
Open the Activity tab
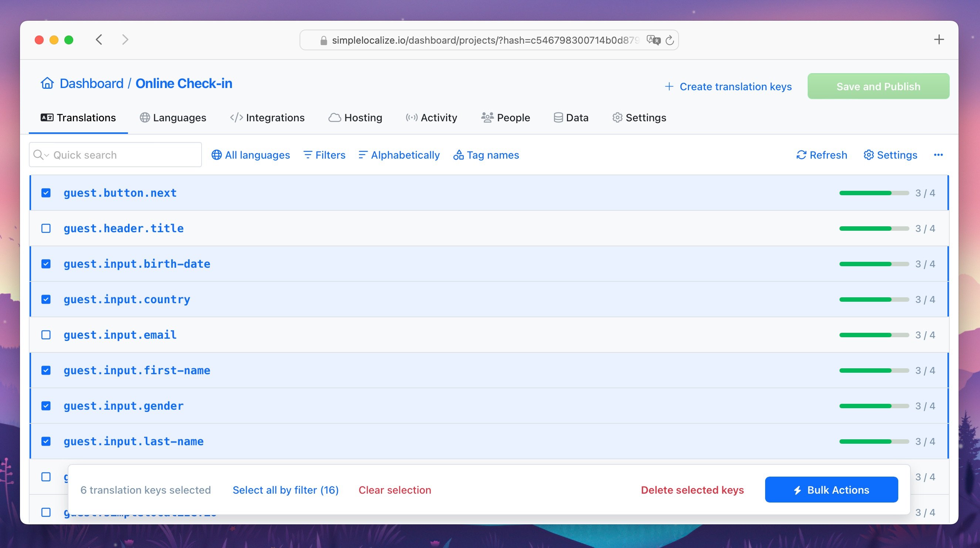point(432,118)
